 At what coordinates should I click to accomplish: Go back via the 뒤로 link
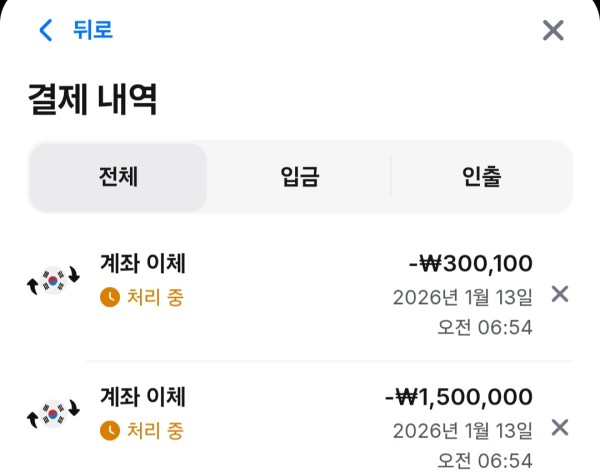(92, 30)
